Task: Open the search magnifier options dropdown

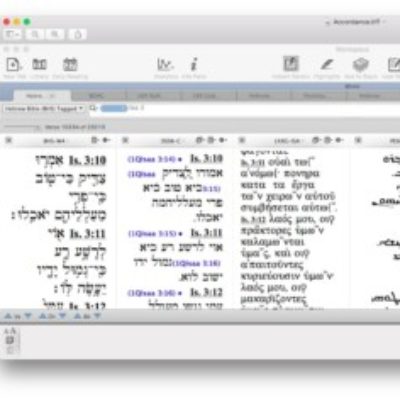Action: (x=93, y=108)
